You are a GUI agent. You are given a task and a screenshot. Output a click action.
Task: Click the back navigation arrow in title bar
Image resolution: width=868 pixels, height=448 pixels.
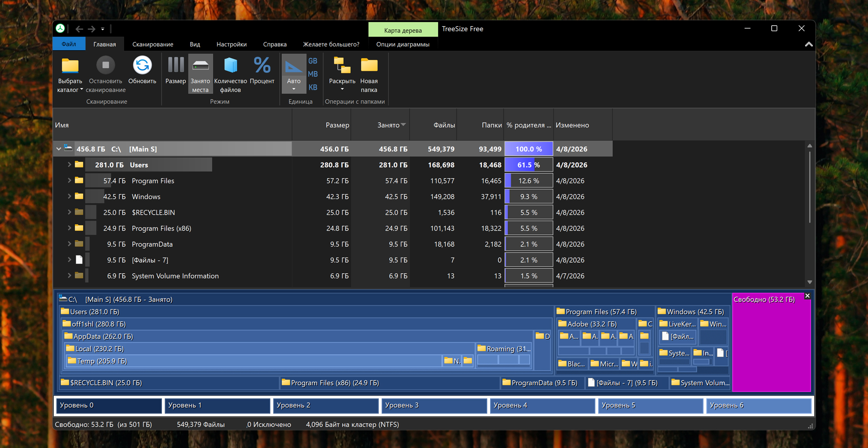click(x=79, y=29)
